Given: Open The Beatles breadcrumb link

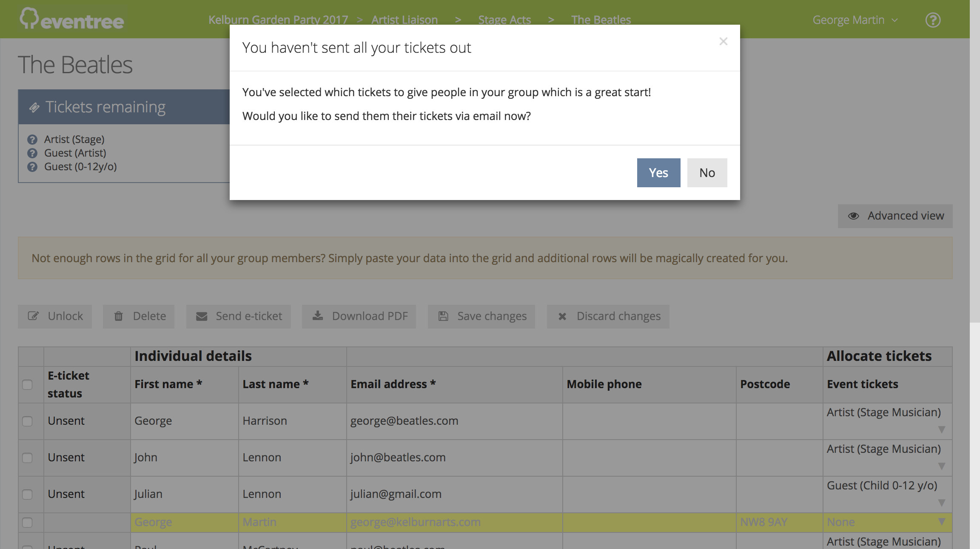Looking at the screenshot, I should click(x=601, y=20).
